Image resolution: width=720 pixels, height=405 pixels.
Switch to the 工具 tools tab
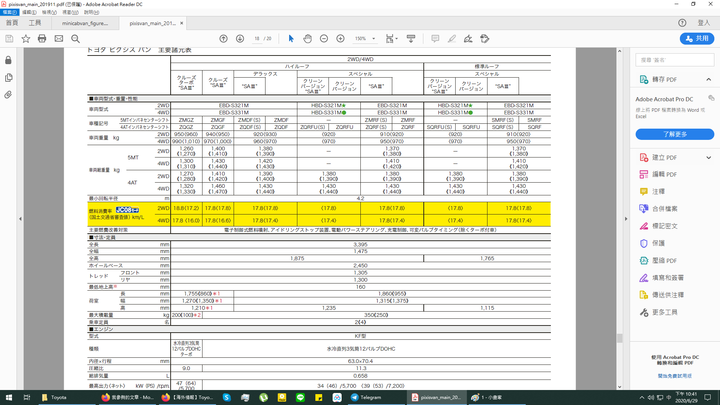click(35, 22)
